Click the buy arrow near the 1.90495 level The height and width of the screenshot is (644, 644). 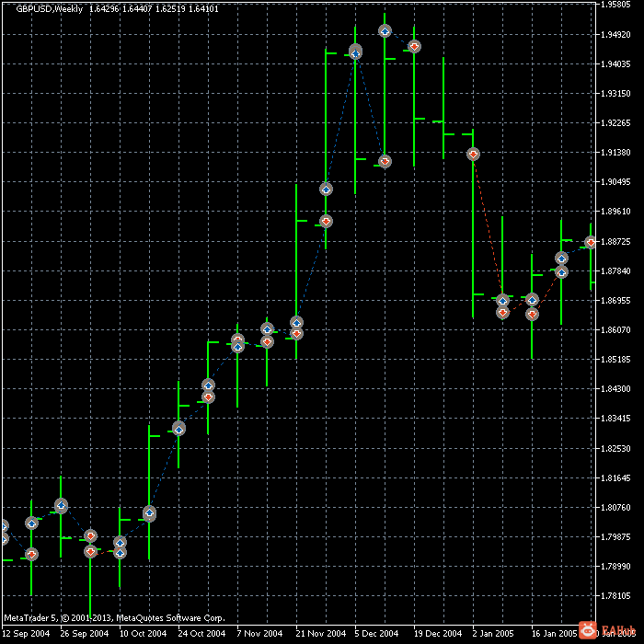tap(326, 190)
